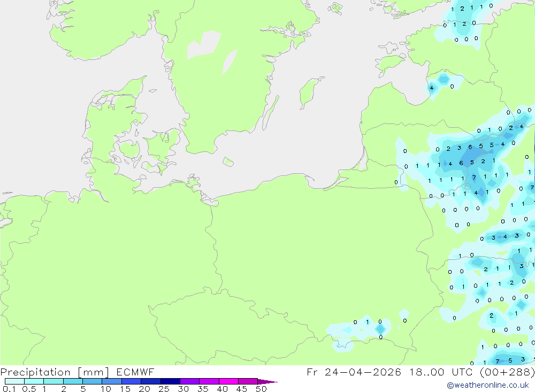Image resolution: width=535 pixels, height=392 pixels.
Task: Click the '20' legend tick label
Action: tap(144, 389)
